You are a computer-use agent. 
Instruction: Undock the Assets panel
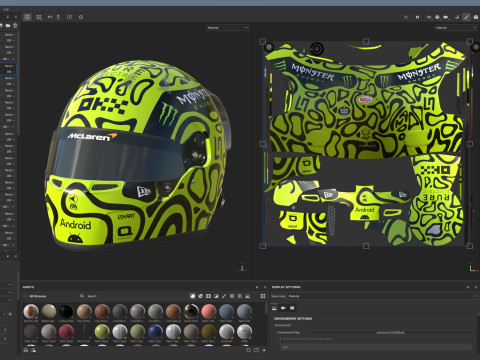pyautogui.click(x=257, y=287)
